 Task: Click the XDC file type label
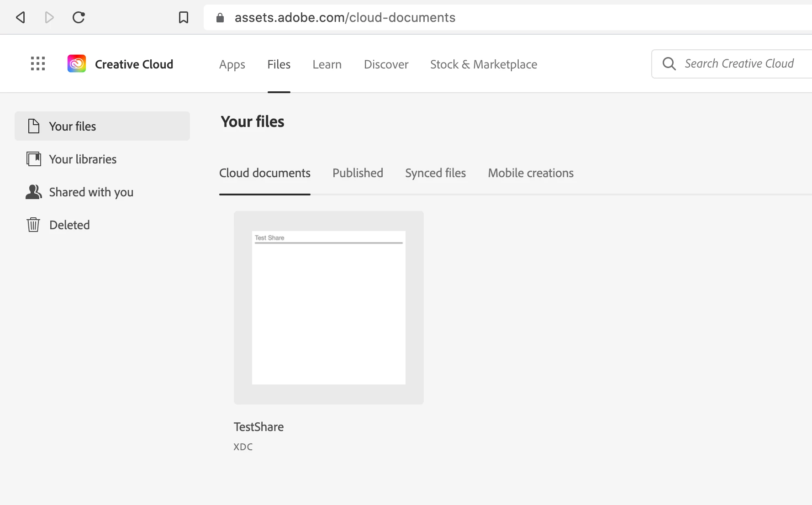[243, 447]
